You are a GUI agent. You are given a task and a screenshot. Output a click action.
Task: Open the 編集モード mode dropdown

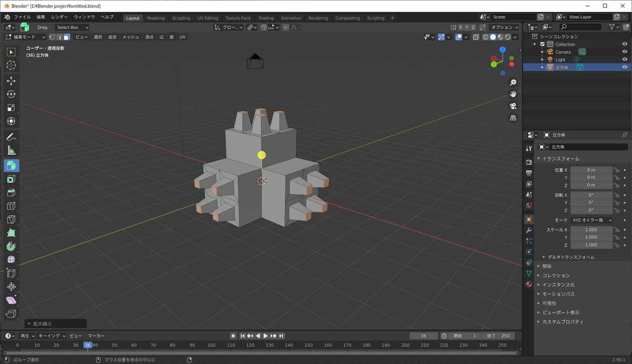[x=25, y=37]
